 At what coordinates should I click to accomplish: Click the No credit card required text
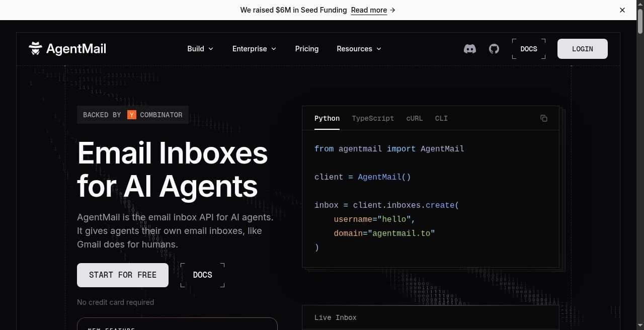coord(115,302)
